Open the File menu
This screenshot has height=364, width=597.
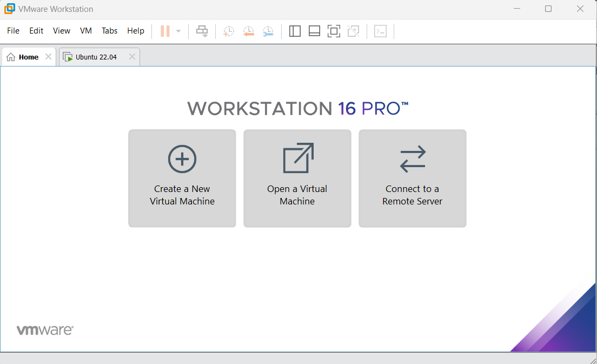[14, 31]
